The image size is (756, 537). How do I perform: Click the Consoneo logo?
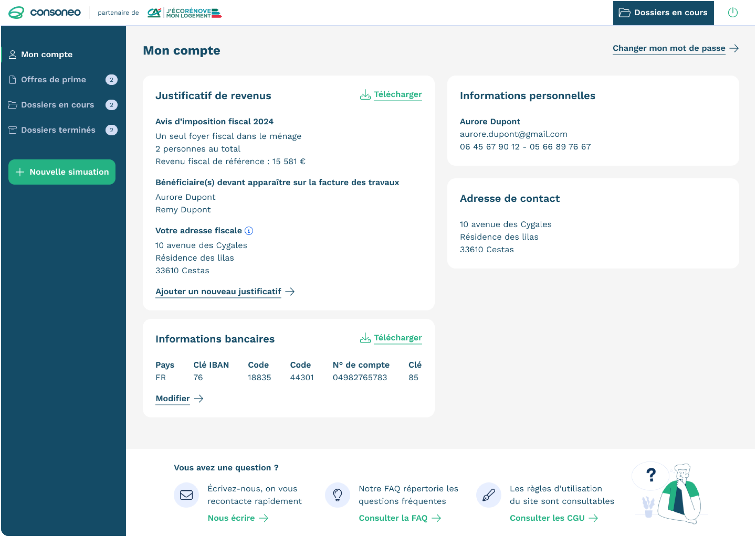44,13
